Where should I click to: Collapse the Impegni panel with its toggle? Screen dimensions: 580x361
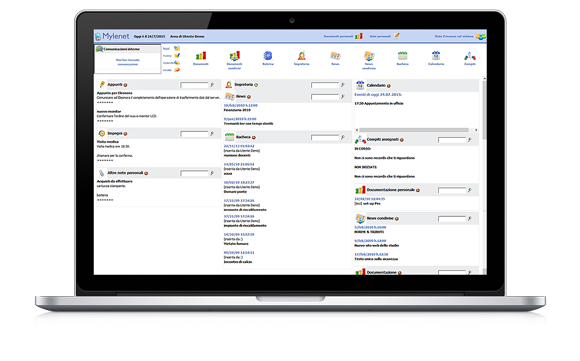coord(125,134)
